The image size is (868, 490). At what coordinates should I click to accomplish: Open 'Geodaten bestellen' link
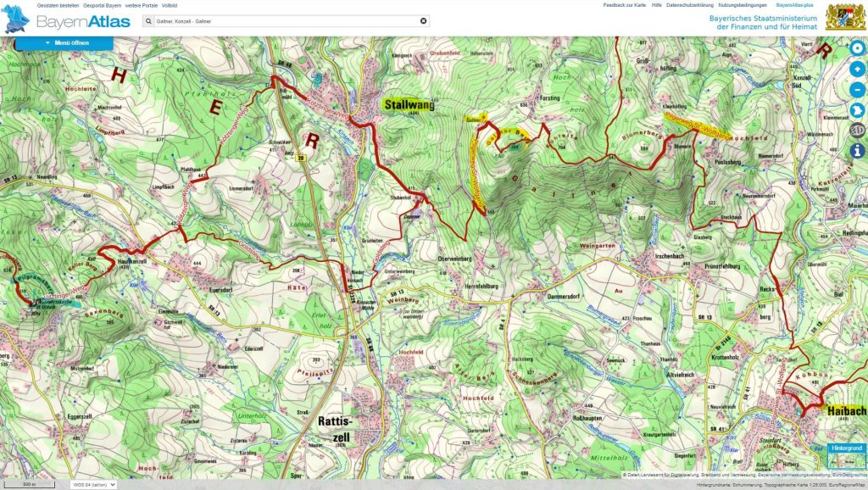58,5
